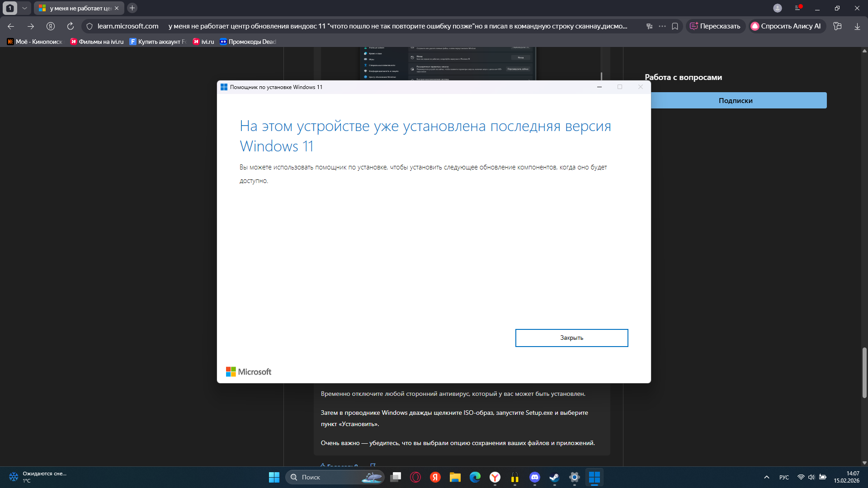The width and height of the screenshot is (868, 488).
Task: Click the scrollbar down arrow on the page
Action: [x=864, y=463]
